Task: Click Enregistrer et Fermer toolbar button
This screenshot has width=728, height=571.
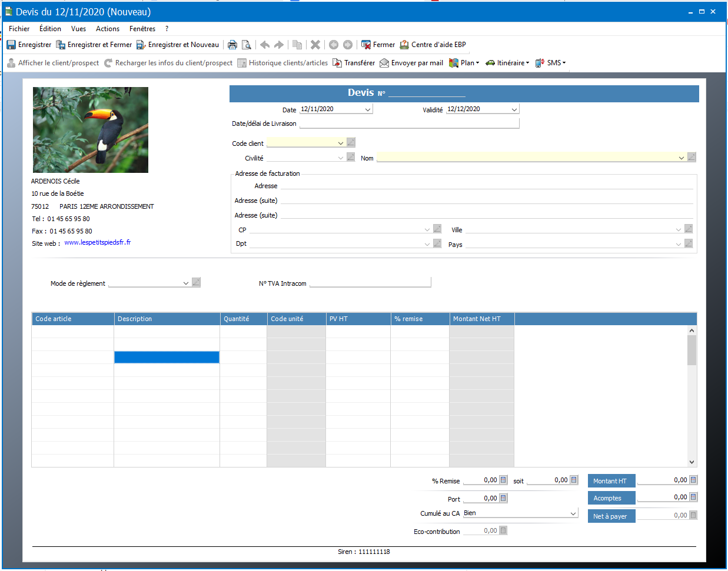Action: coord(94,45)
